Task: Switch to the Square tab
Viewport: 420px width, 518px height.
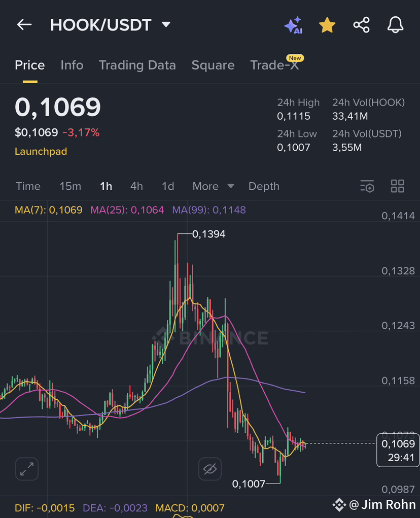Action: pyautogui.click(x=213, y=65)
